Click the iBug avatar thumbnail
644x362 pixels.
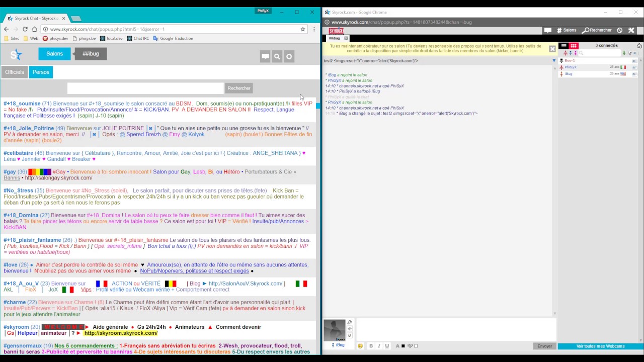coord(335,330)
